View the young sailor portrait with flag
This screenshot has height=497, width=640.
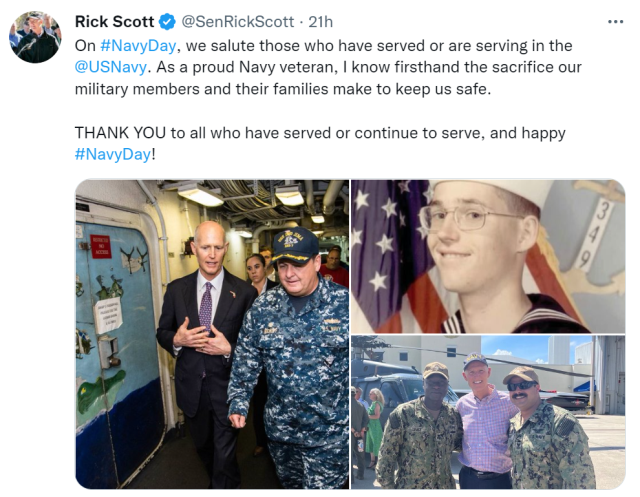[488, 256]
